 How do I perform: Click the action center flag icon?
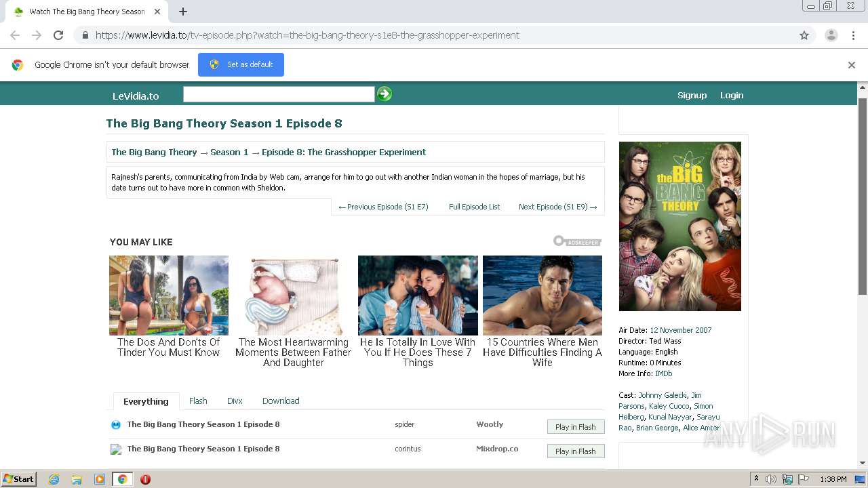click(x=804, y=479)
